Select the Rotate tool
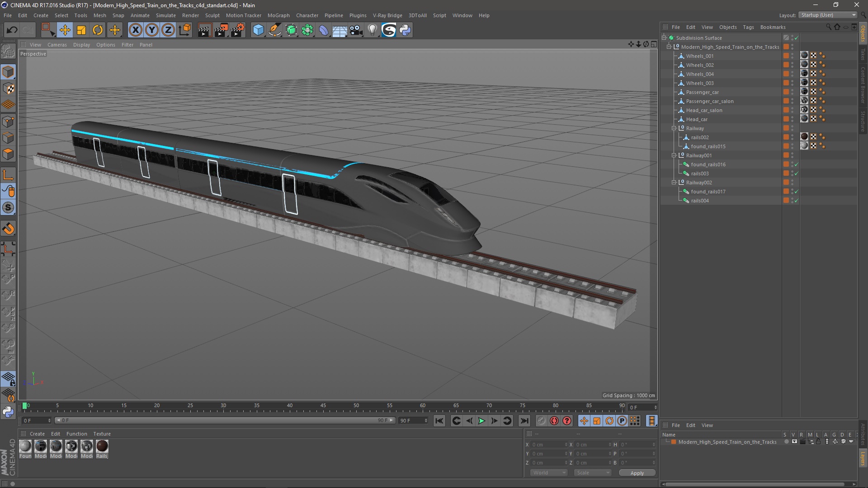 (98, 30)
